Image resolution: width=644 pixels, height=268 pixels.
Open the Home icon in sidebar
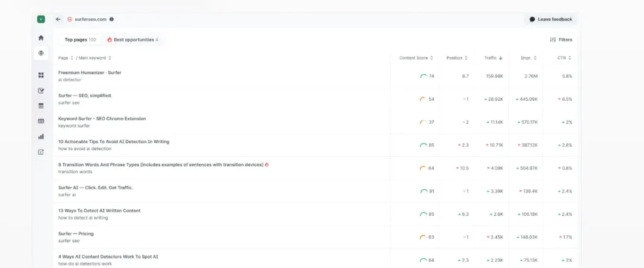pos(41,38)
